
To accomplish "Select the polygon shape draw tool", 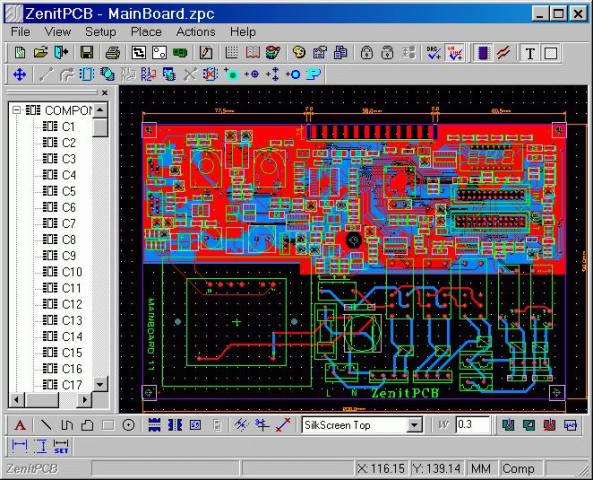I will 87,425.
